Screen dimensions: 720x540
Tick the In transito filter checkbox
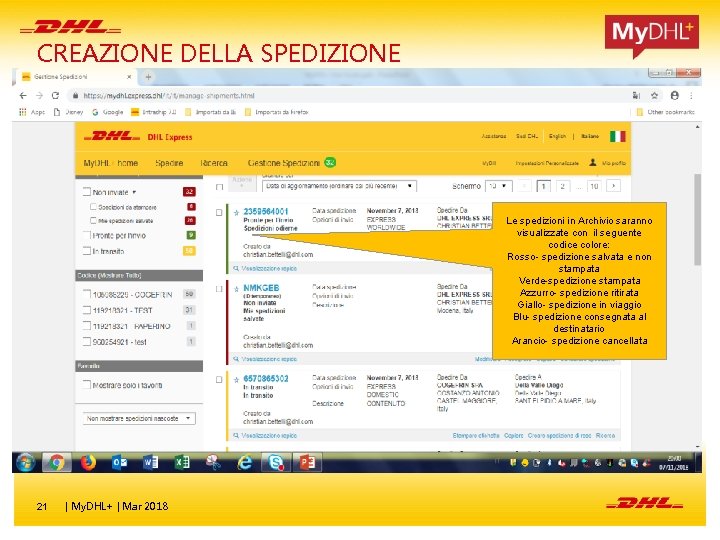[x=86, y=251]
